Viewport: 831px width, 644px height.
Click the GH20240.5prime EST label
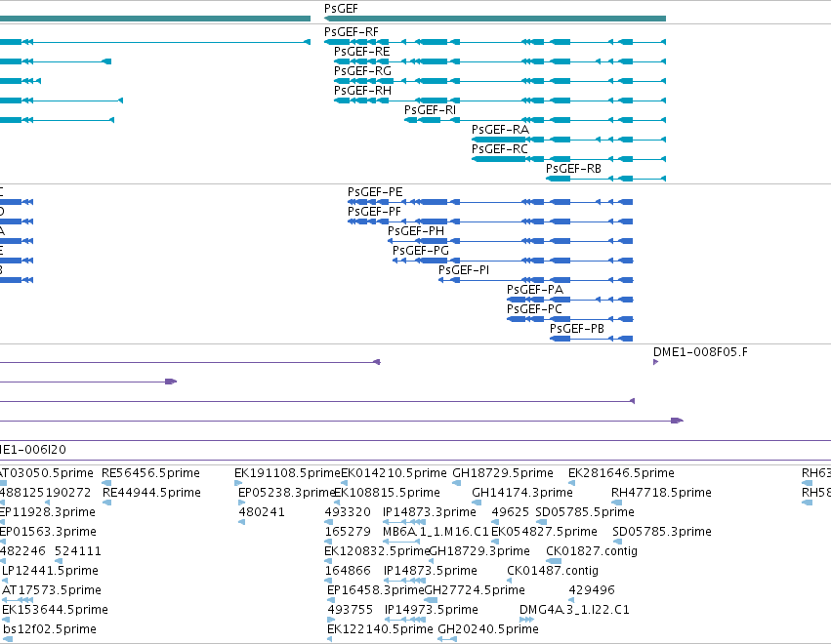(x=488, y=630)
